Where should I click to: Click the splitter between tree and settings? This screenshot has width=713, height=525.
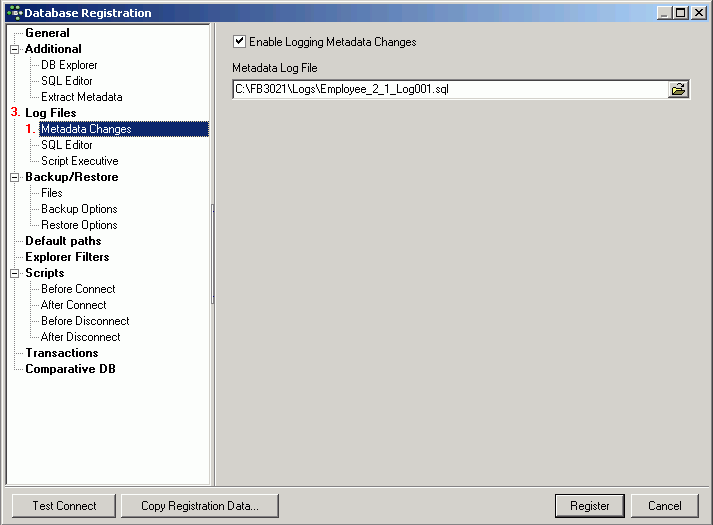[x=213, y=255]
